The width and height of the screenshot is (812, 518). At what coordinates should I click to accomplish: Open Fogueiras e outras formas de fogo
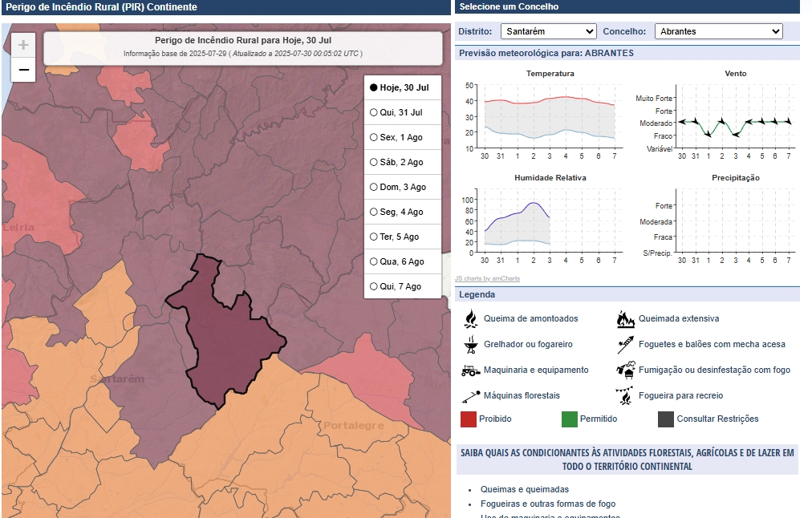pyautogui.click(x=548, y=504)
